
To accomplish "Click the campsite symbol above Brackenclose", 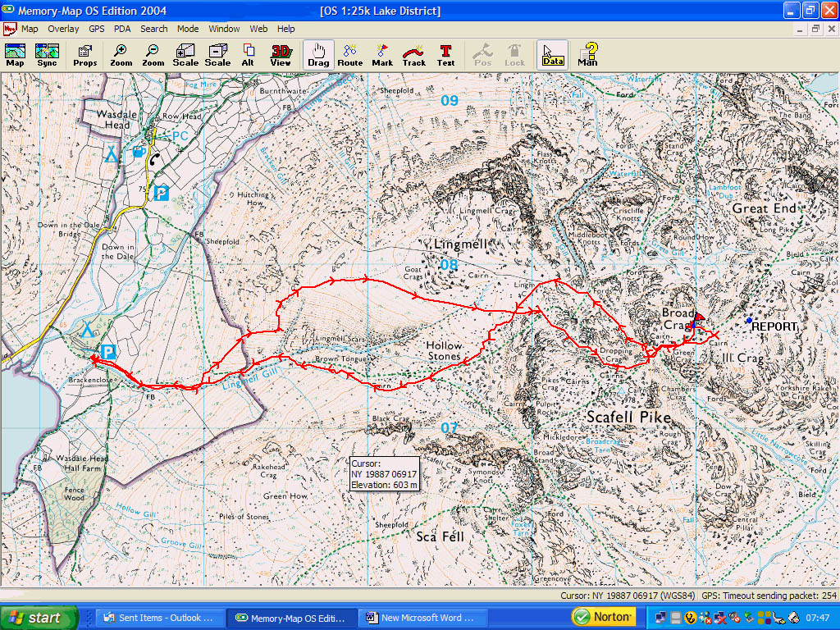I will coord(87,329).
